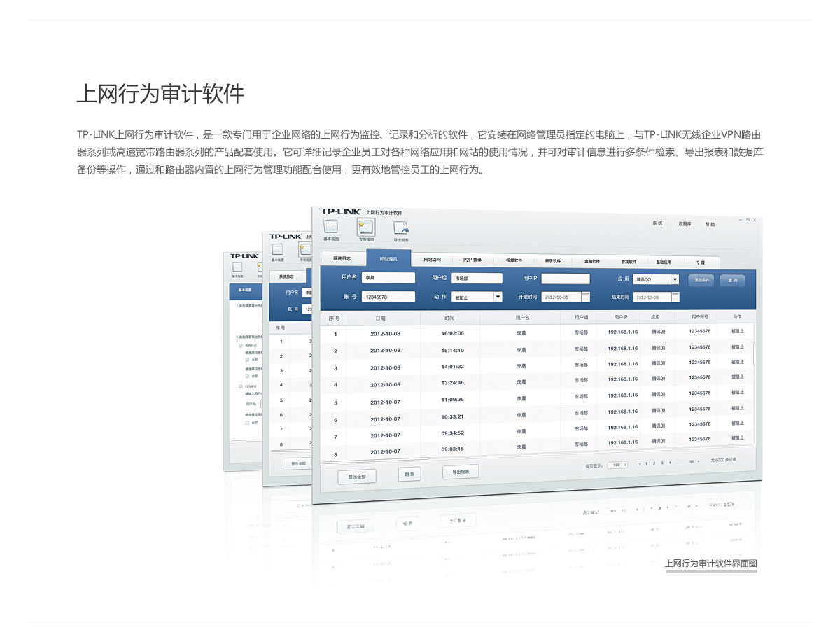The image size is (840, 630).
Task: Click the 添加条件 button
Action: [702, 279]
